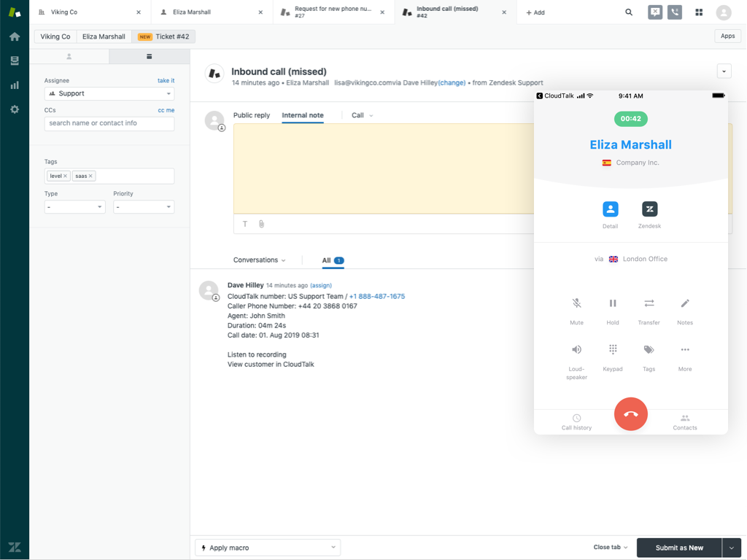
Task: Put the call on Hold
Action: click(613, 303)
